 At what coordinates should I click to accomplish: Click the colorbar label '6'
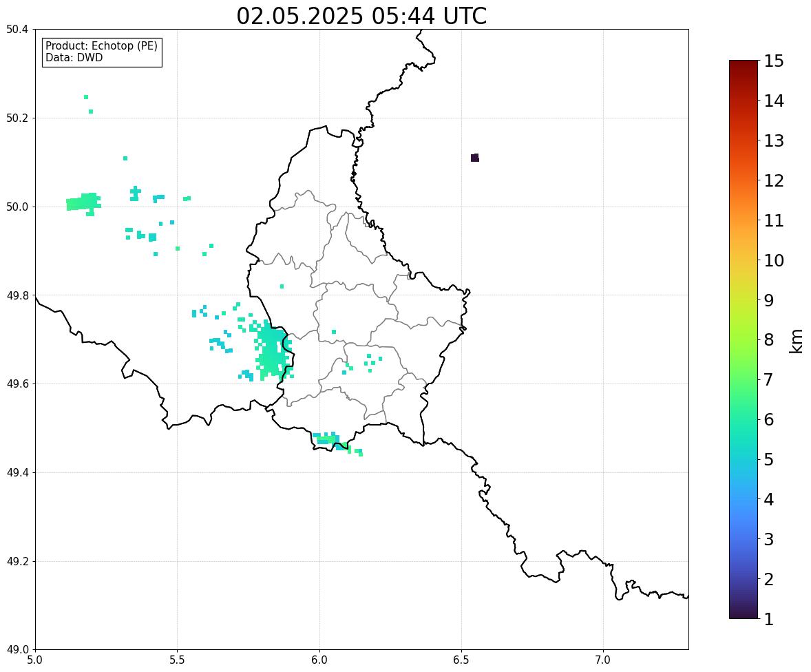768,419
